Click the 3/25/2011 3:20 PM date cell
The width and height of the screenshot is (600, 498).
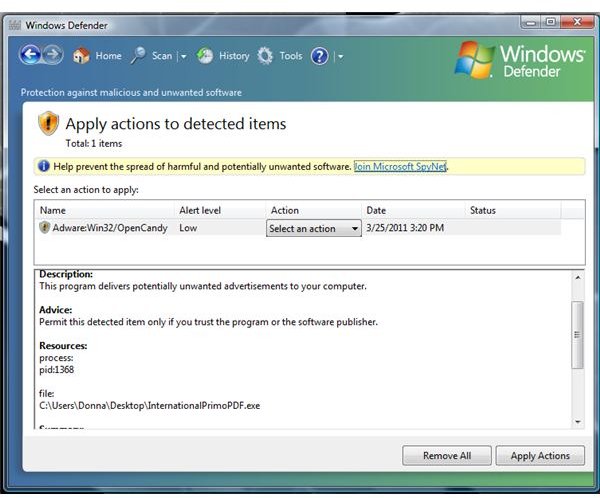point(405,228)
